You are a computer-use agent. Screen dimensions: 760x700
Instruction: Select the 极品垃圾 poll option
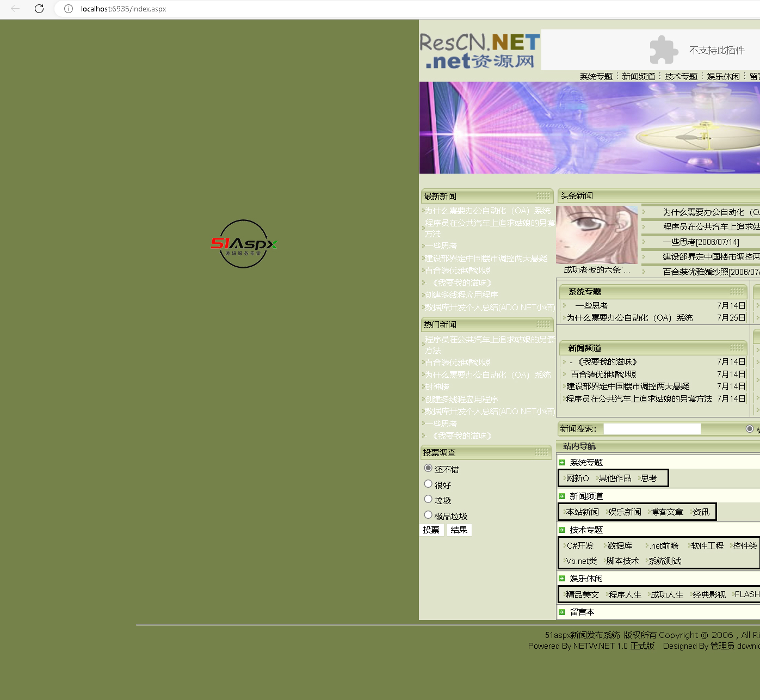pos(428,515)
